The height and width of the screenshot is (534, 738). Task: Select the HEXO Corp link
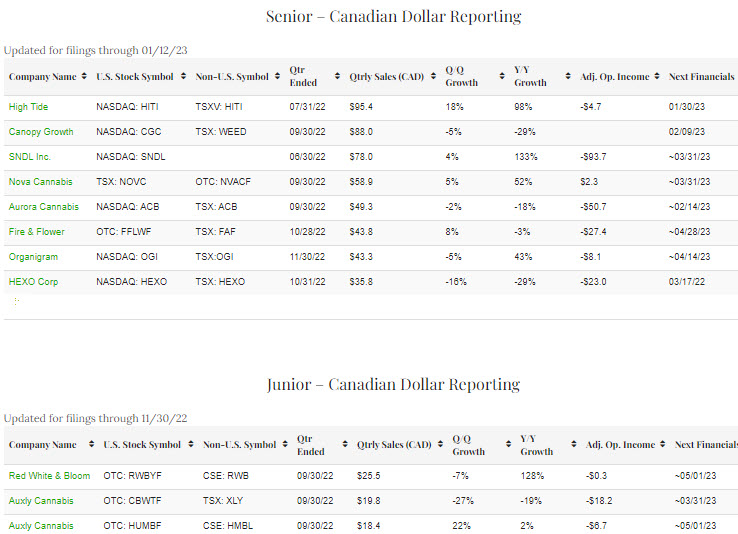(x=33, y=282)
